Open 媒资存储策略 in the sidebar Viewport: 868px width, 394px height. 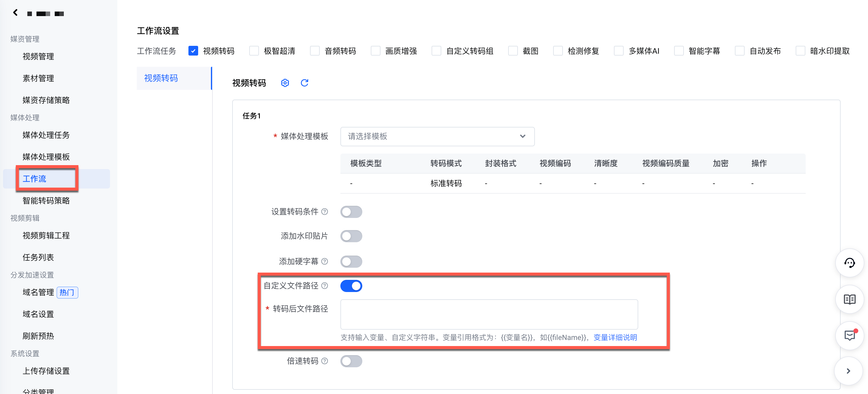[x=46, y=100]
